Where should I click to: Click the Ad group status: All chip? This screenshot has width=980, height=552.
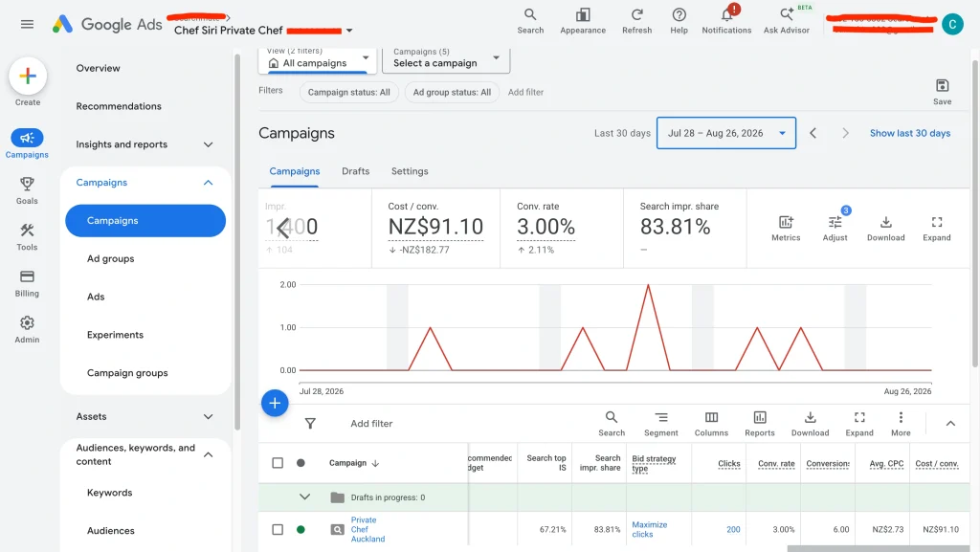coord(452,93)
